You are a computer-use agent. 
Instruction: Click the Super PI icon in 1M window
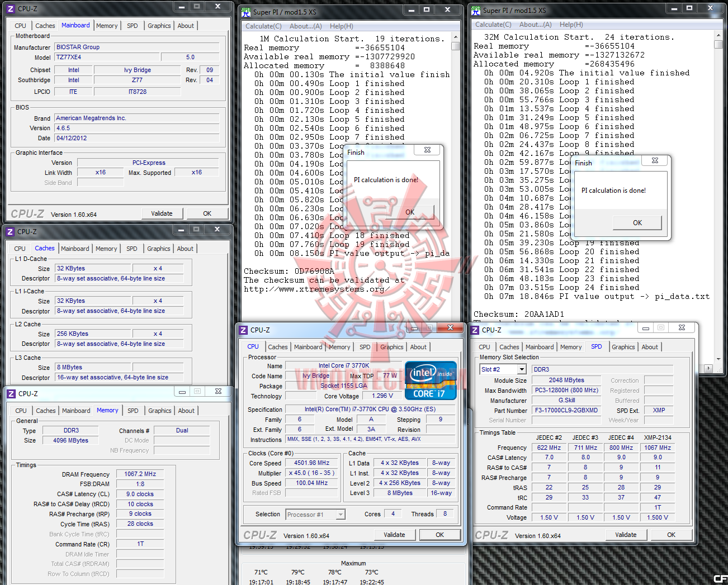click(x=246, y=11)
